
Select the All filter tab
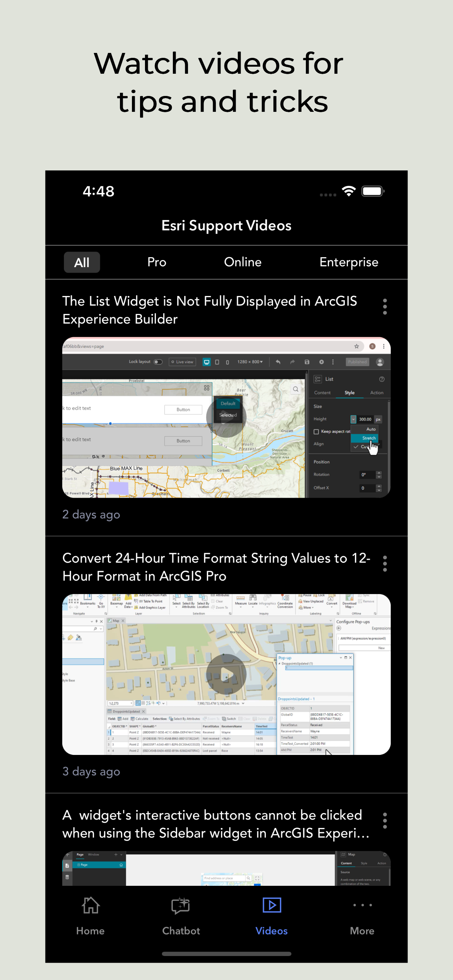82,262
